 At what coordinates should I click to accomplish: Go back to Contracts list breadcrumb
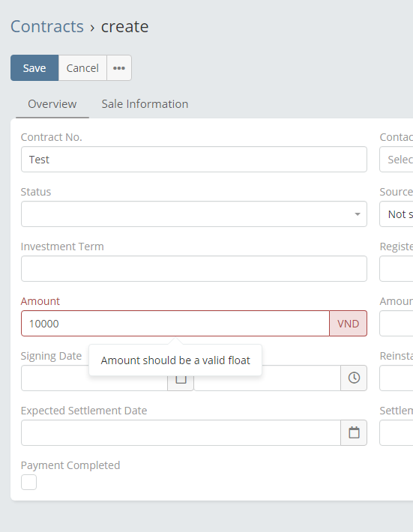46,26
